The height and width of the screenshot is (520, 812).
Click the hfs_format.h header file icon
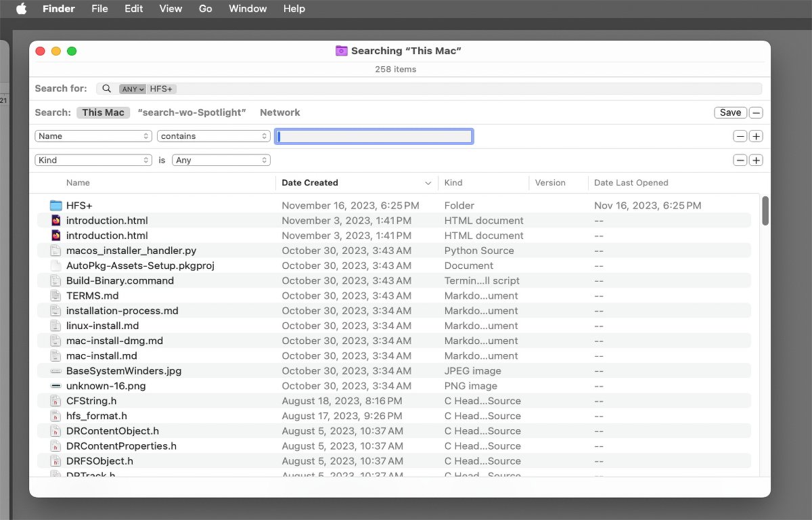click(x=55, y=416)
